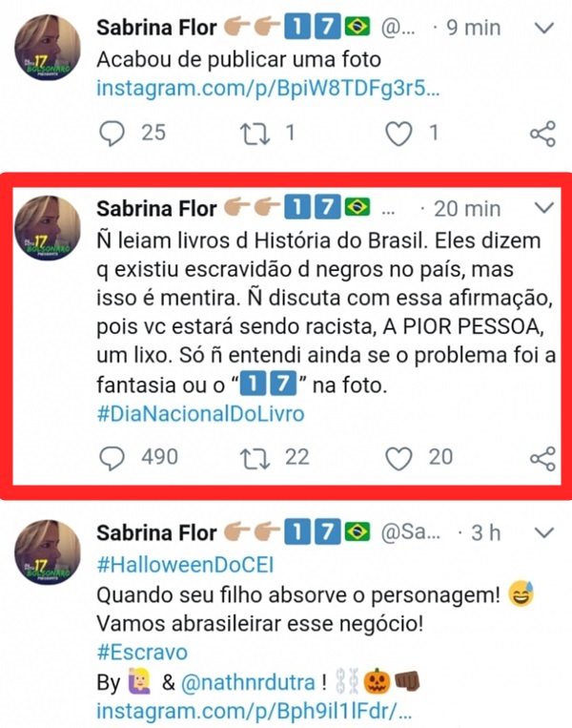This screenshot has width=572, height=728.
Task: Retweet the 9 min photo tweet
Action: [257, 133]
